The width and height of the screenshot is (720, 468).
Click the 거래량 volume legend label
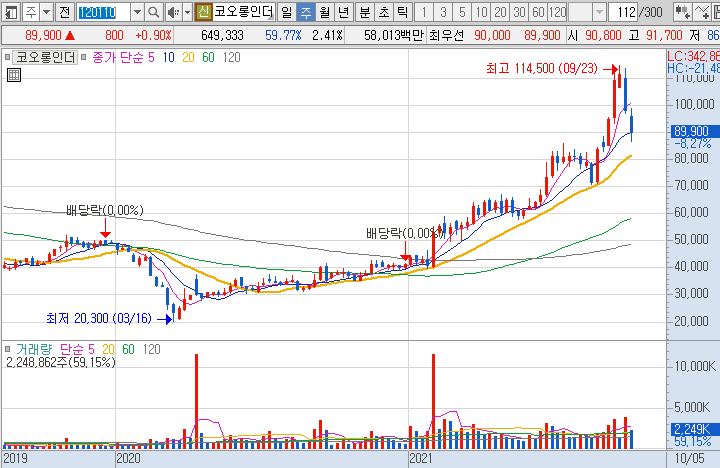[x=34, y=350]
